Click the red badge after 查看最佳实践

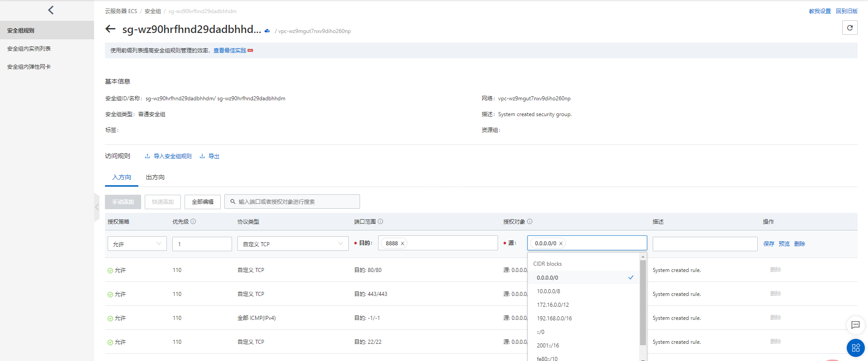pyautogui.click(x=250, y=51)
